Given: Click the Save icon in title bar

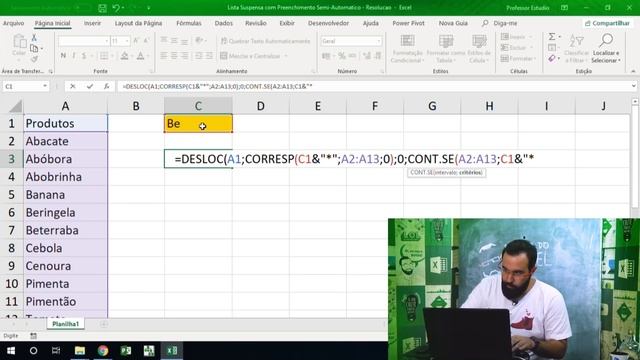Looking at the screenshot, I should click(102, 8).
